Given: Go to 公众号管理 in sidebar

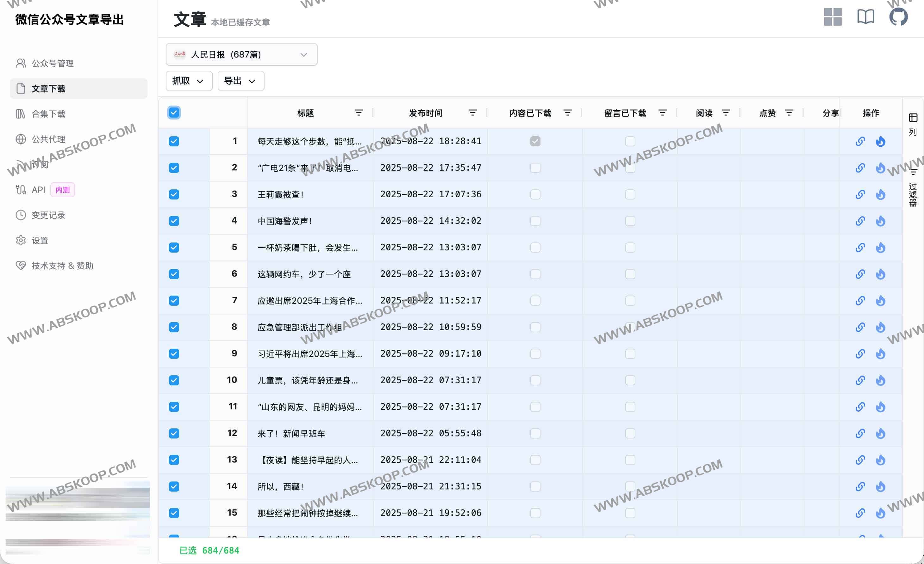Looking at the screenshot, I should pyautogui.click(x=53, y=63).
